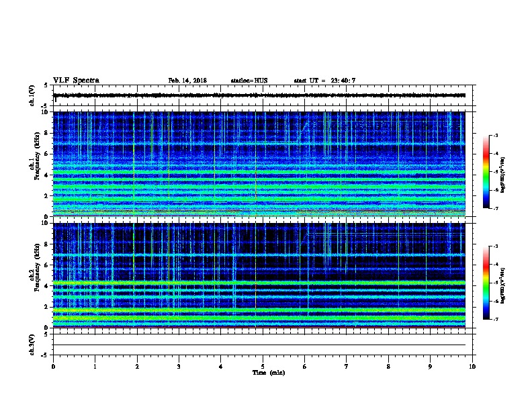Click the "6" kHz tick of ch.2 spectrogram
This screenshot has width=532, height=411.
(46, 265)
